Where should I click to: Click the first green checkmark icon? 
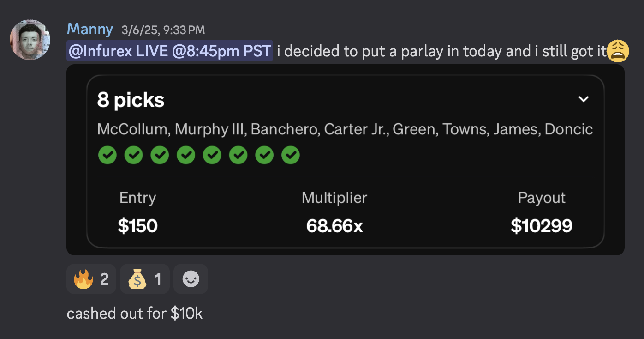click(107, 155)
